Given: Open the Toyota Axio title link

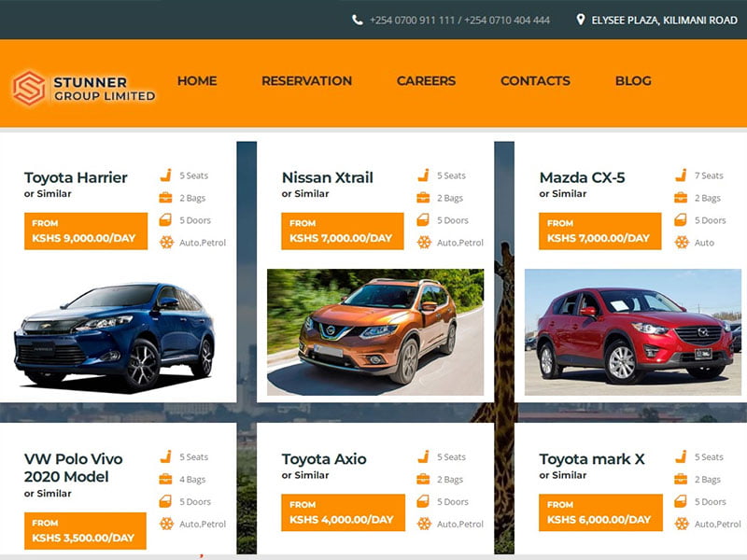Looking at the screenshot, I should [324, 459].
